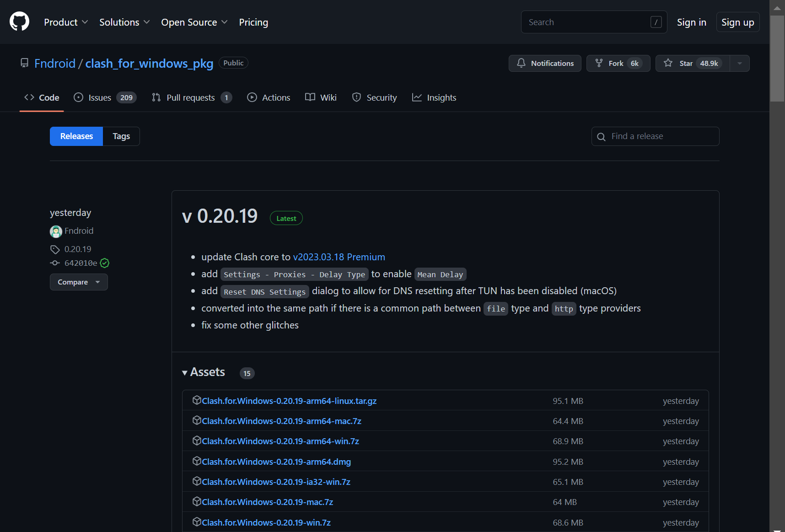Download Clash.for.Windows-0.20.19-mac.7z
Viewport: 785px width, 532px height.
click(267, 502)
